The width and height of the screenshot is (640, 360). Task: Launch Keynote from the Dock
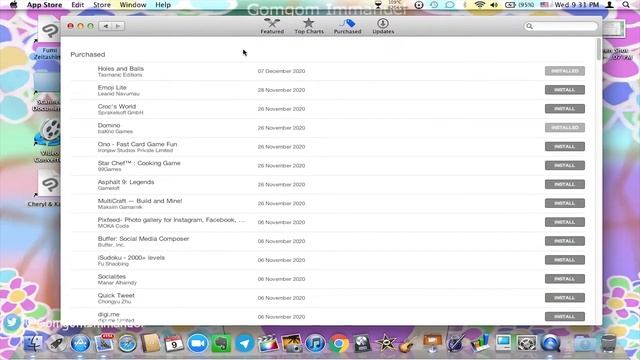[432, 343]
